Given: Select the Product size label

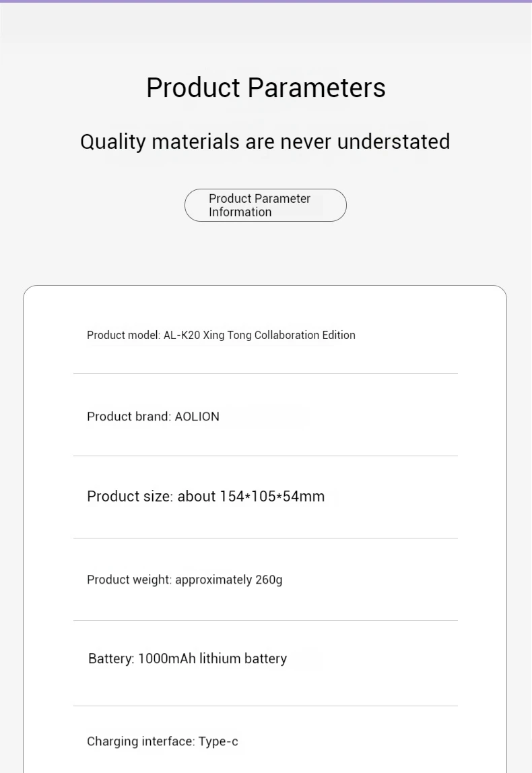Looking at the screenshot, I should click(129, 497).
